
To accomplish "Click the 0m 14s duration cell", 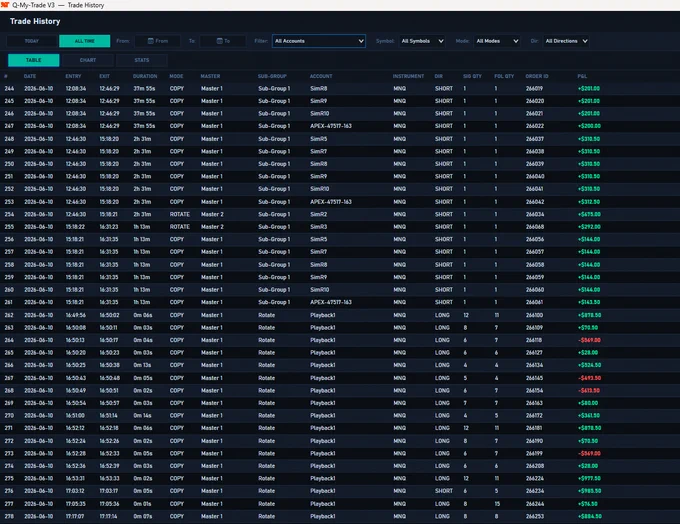I will coord(142,416).
